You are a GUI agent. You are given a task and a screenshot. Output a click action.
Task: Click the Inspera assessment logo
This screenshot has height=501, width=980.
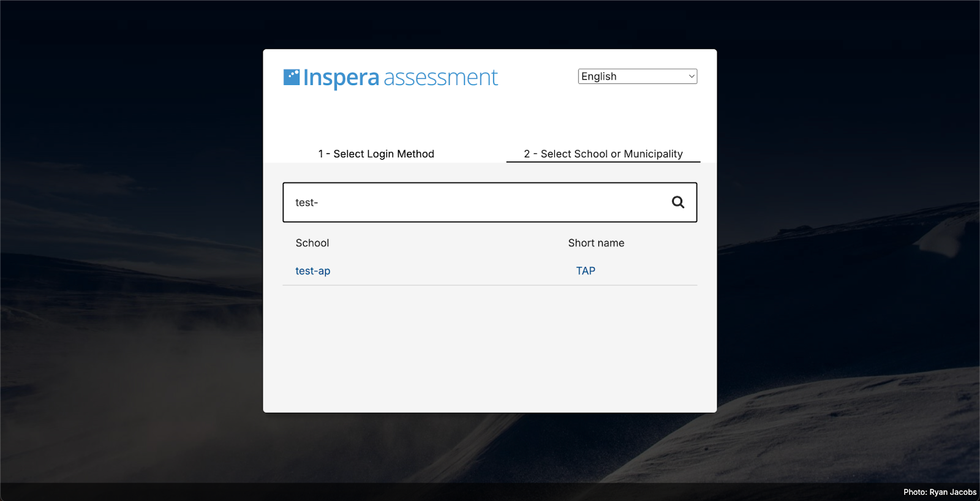[391, 78]
